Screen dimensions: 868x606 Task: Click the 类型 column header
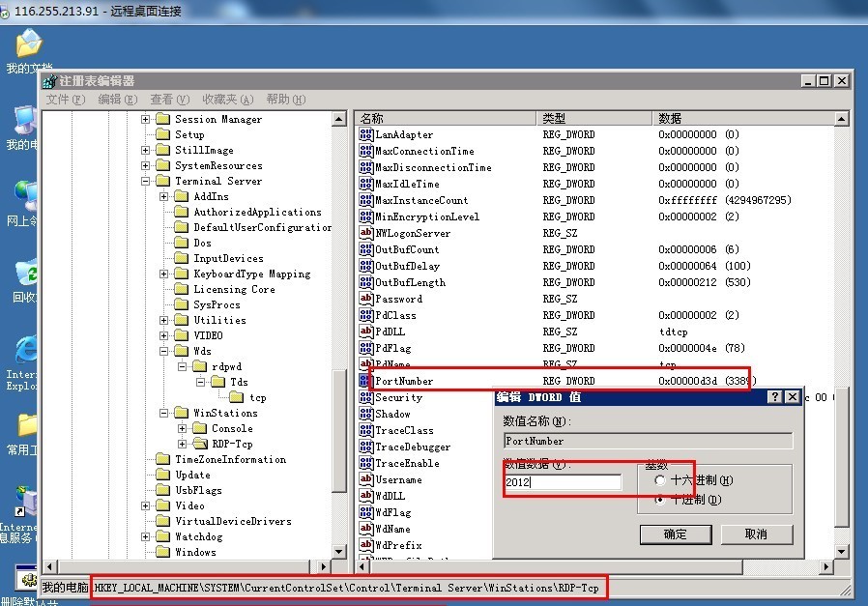click(x=593, y=118)
